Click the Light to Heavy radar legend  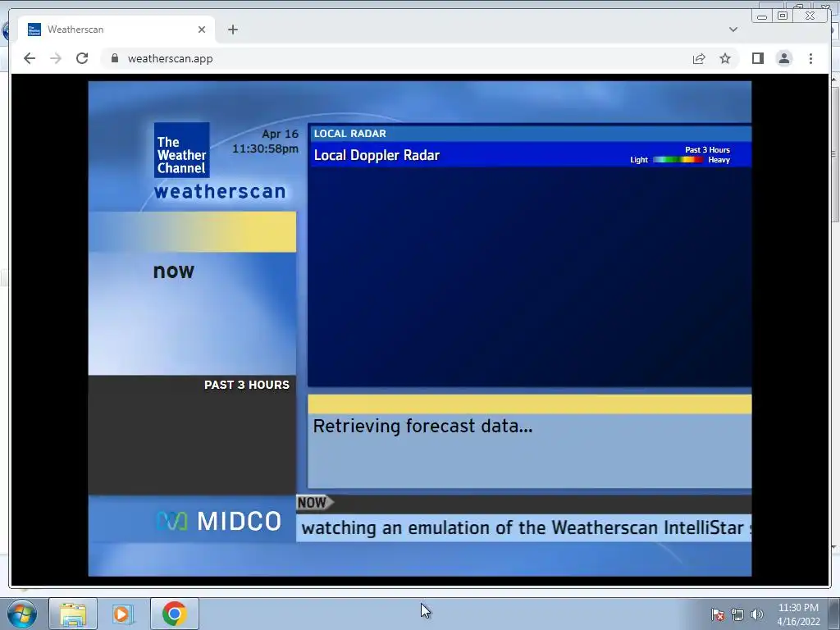click(x=680, y=160)
